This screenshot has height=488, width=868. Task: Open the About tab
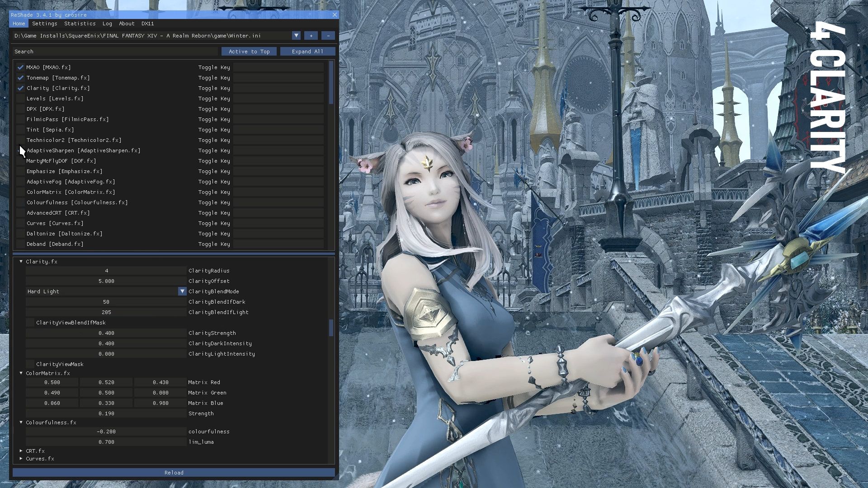point(127,23)
